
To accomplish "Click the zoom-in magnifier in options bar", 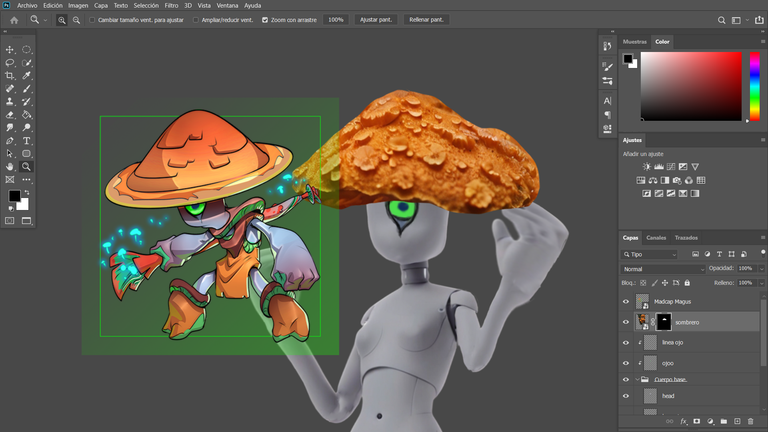I will pyautogui.click(x=62, y=20).
